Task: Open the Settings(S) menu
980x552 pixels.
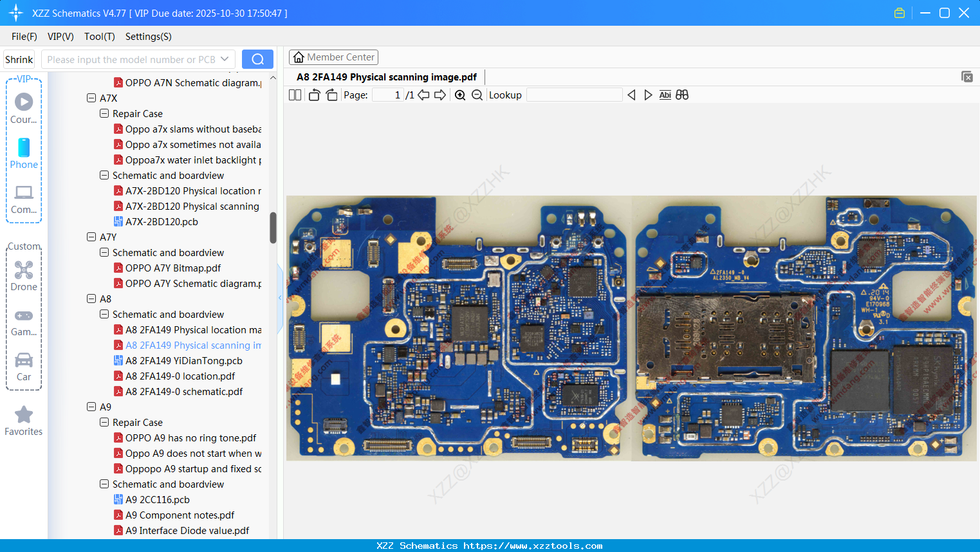Action: click(x=149, y=36)
